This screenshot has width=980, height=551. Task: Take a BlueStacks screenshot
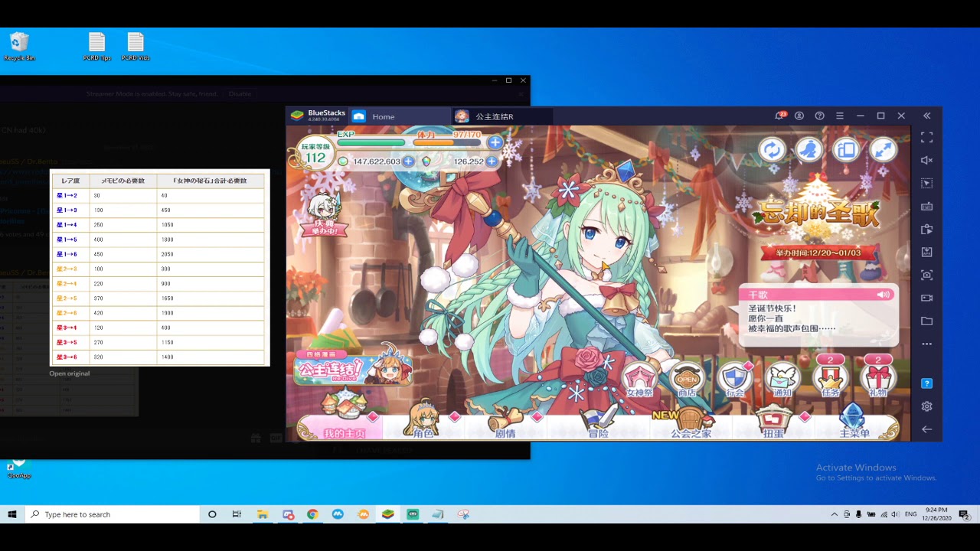point(926,275)
